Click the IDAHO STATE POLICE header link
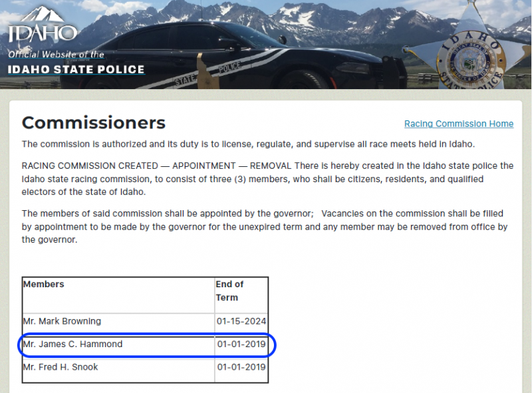This screenshot has height=393, width=532. tap(76, 70)
